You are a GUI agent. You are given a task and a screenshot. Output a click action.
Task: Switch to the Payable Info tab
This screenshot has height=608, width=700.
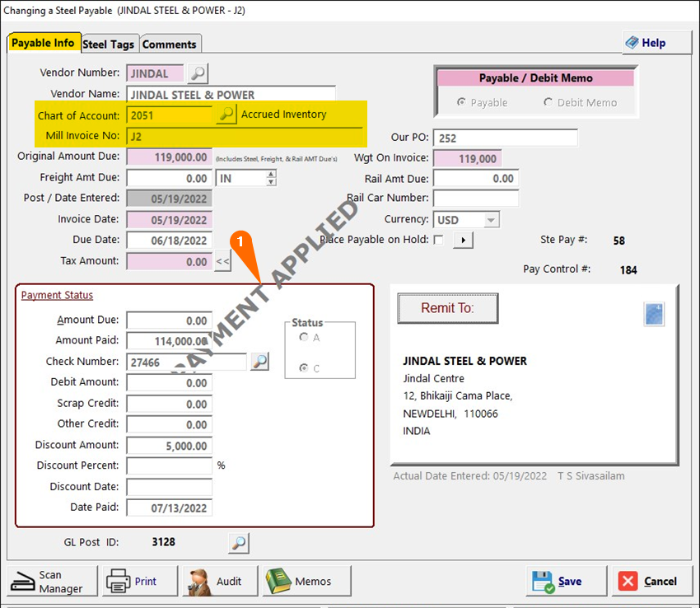44,43
